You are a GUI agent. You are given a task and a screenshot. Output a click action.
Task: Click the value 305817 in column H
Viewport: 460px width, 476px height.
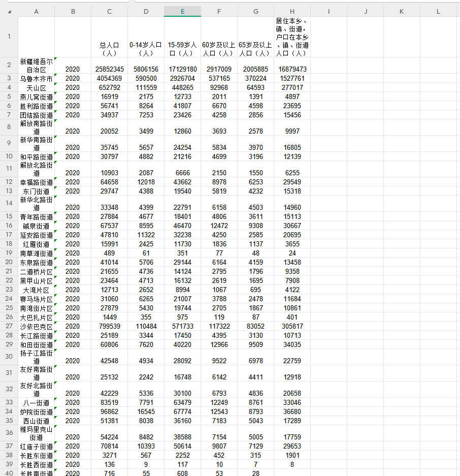(292, 326)
